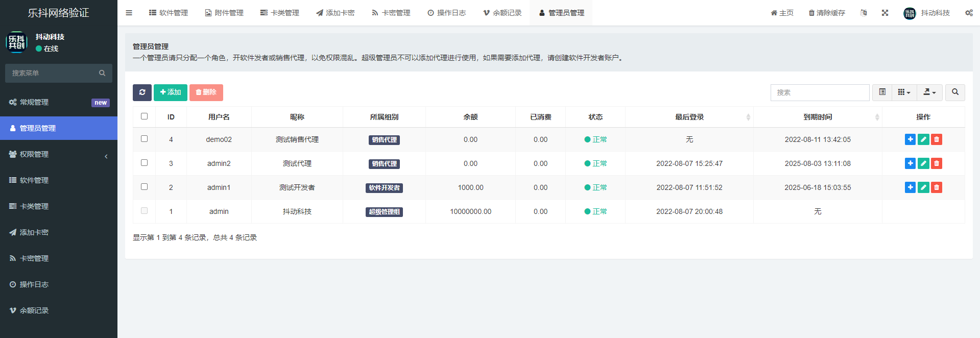Image resolution: width=980 pixels, height=338 pixels.
Task: Click the refresh table icon button
Action: [x=142, y=92]
